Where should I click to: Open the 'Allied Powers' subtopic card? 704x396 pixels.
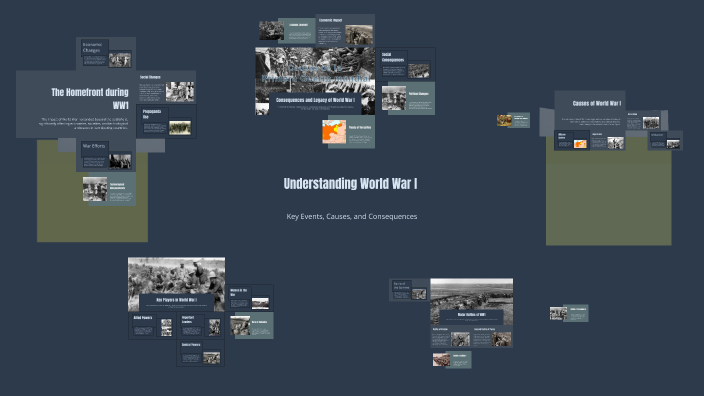[152, 326]
